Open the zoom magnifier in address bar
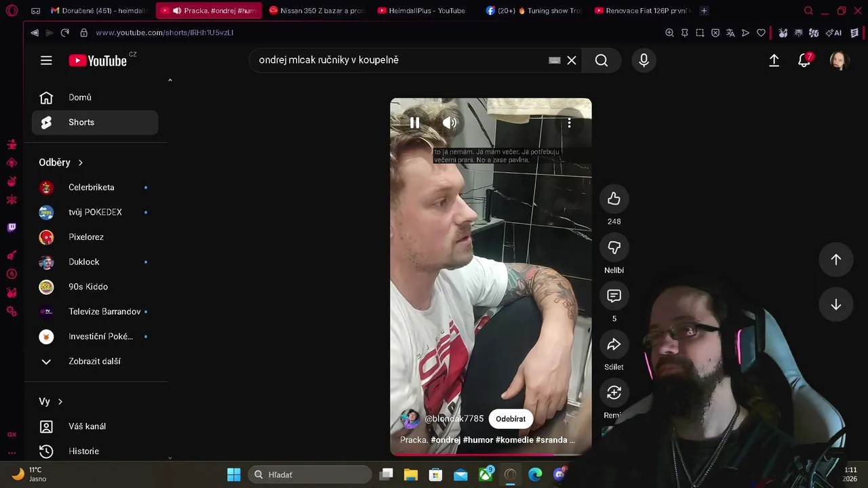Screen dimensions: 868x488 pos(669,33)
